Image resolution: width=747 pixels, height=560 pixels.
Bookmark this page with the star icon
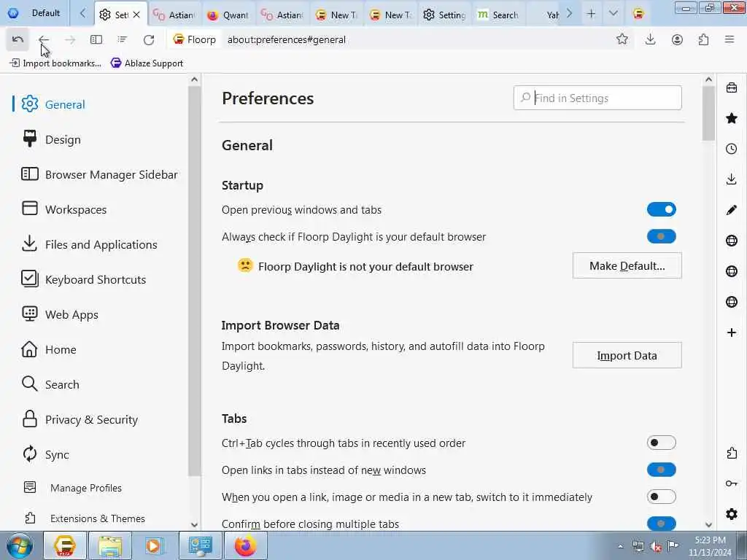622,39
